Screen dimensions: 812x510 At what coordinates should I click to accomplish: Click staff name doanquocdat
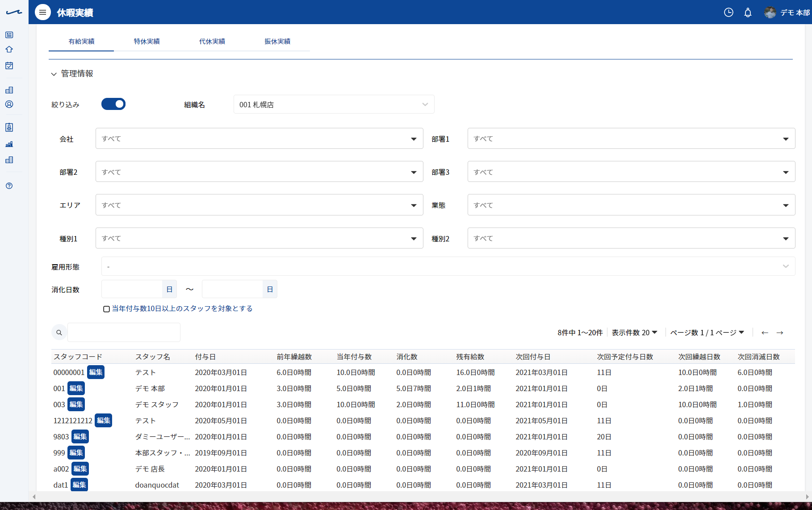coord(157,485)
